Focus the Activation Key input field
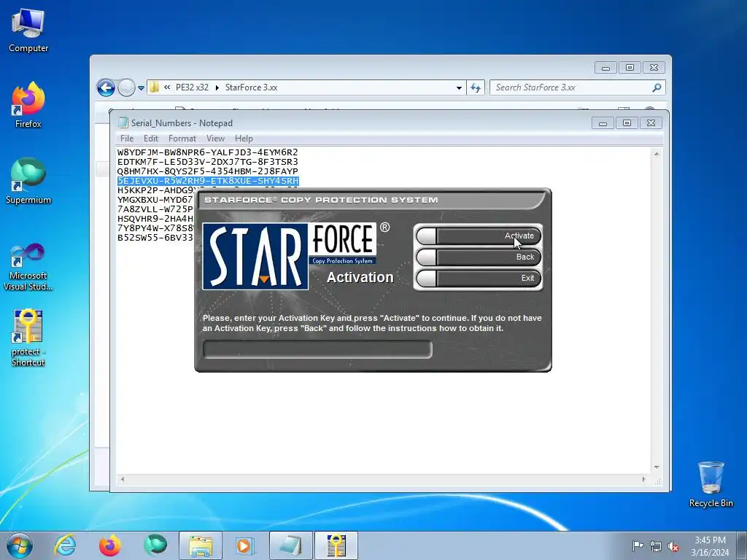This screenshot has height=560, width=747. pos(317,349)
